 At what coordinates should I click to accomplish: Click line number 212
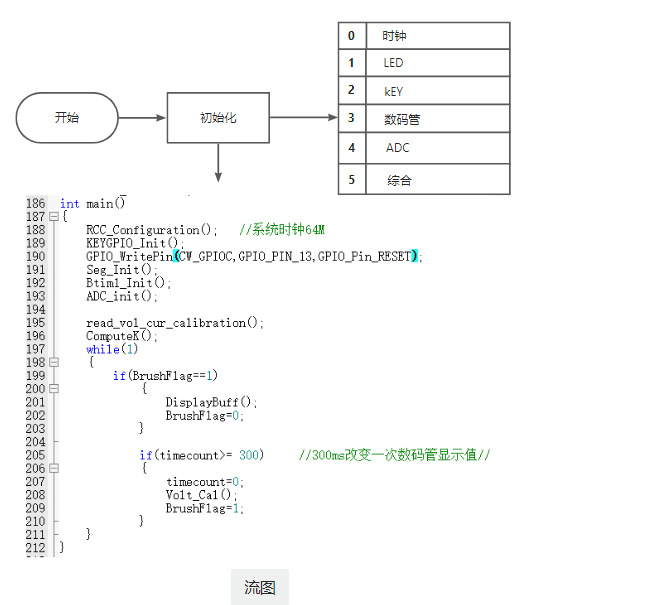35,548
